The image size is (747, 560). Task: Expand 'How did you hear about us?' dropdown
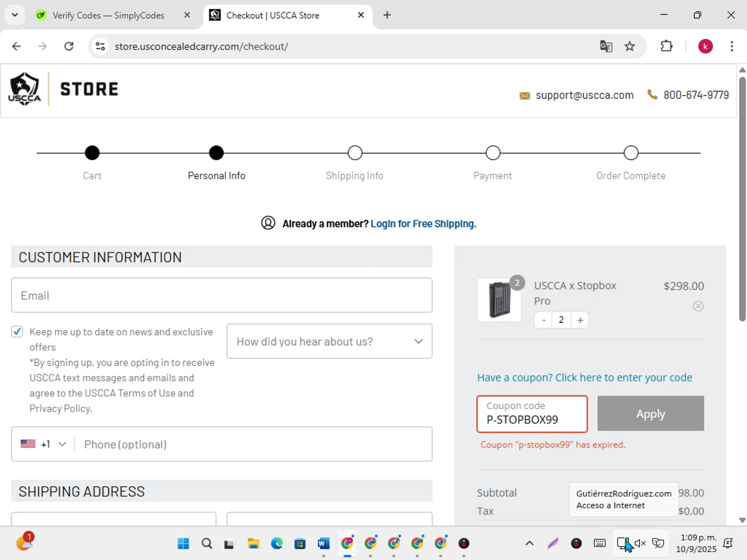[x=329, y=341]
